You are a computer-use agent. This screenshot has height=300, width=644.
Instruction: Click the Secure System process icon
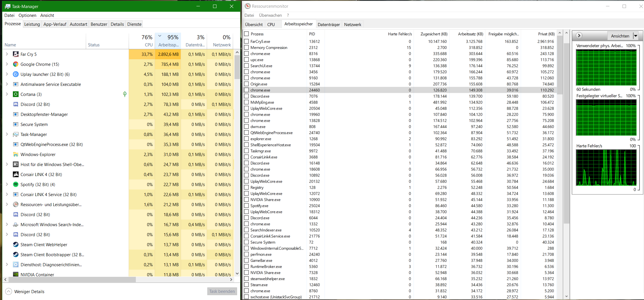point(16,124)
